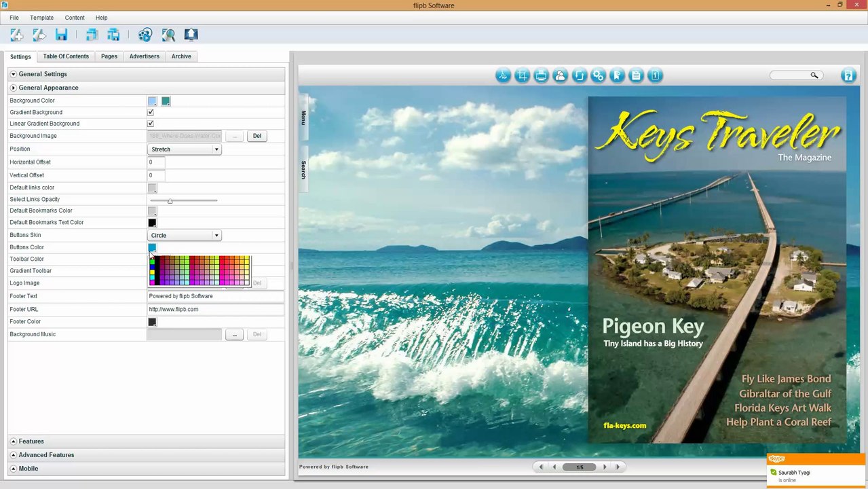Click the Select Links Opacity slider handle

pyautogui.click(x=170, y=200)
